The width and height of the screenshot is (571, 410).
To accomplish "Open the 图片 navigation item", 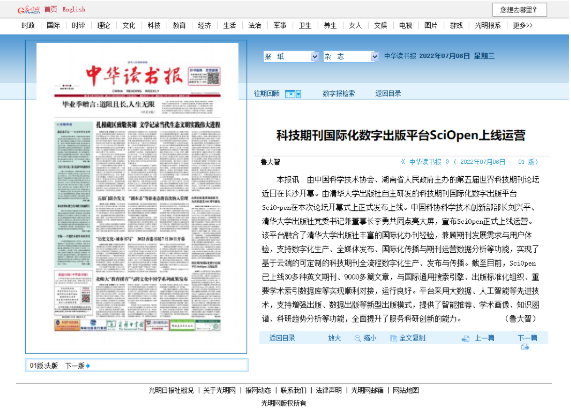I will [431, 25].
